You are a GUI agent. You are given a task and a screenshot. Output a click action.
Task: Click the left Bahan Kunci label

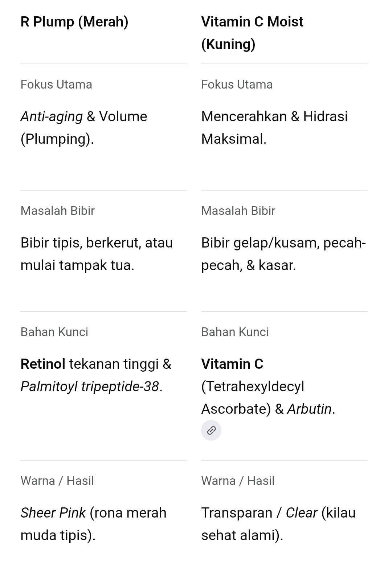click(x=54, y=332)
